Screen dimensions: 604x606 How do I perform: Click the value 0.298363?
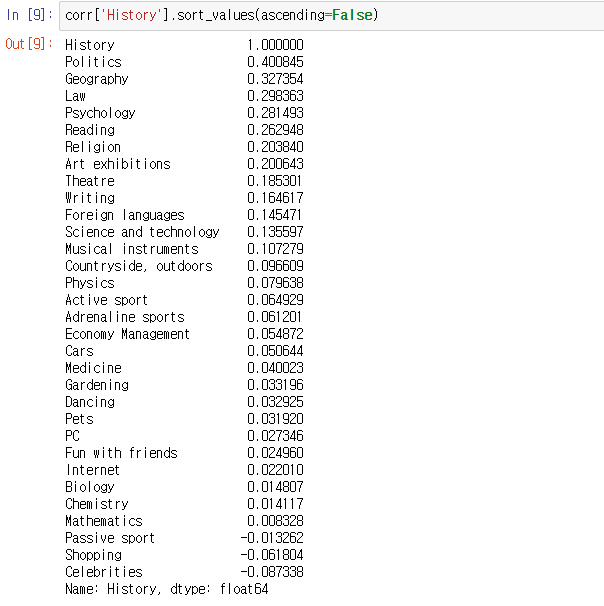pyautogui.click(x=275, y=96)
